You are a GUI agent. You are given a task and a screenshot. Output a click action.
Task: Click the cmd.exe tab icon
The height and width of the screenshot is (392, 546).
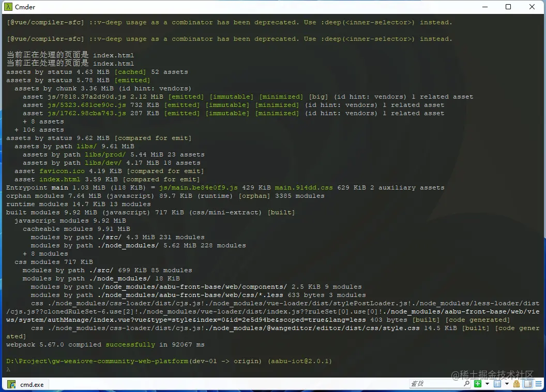(x=11, y=384)
